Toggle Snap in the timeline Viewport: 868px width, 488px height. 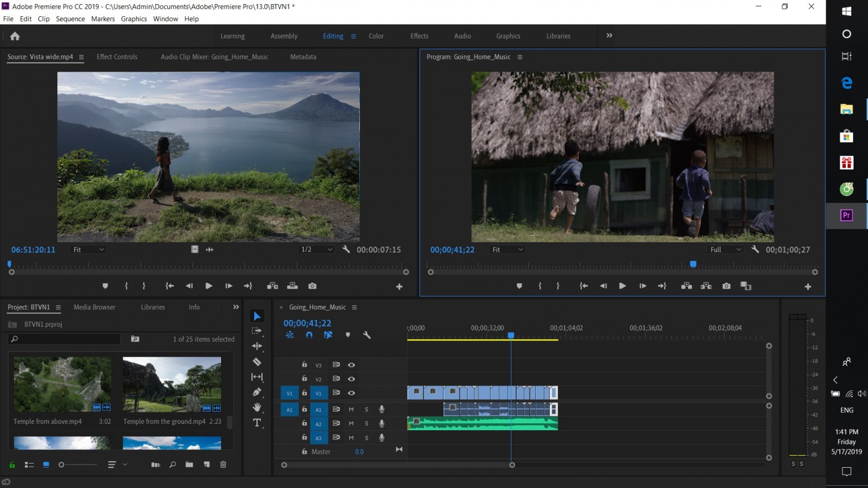tap(309, 335)
